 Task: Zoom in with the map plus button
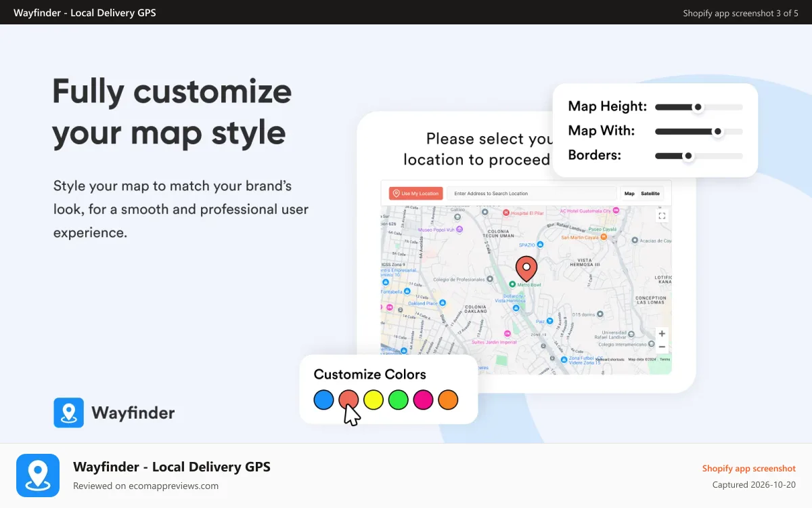662,333
